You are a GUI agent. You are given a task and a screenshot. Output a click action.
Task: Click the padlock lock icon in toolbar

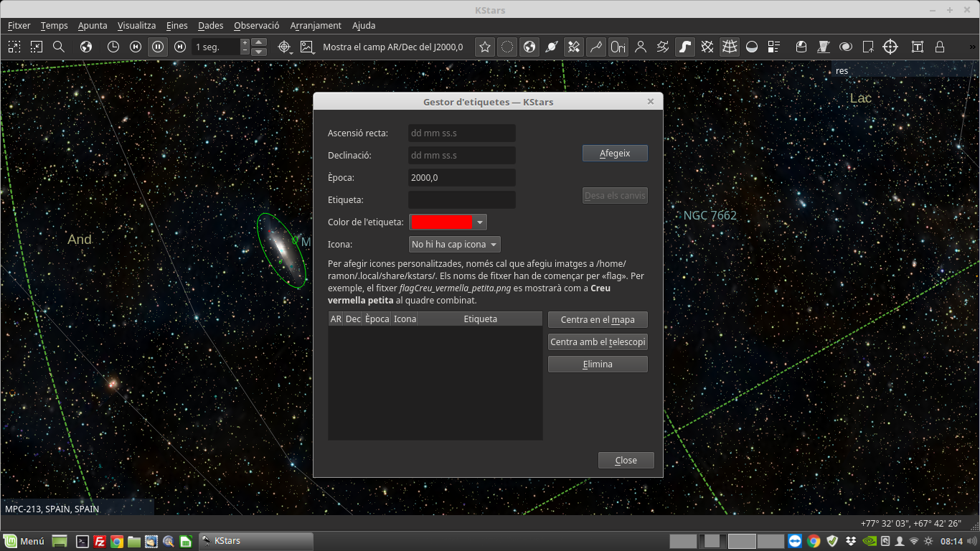pos(940,47)
